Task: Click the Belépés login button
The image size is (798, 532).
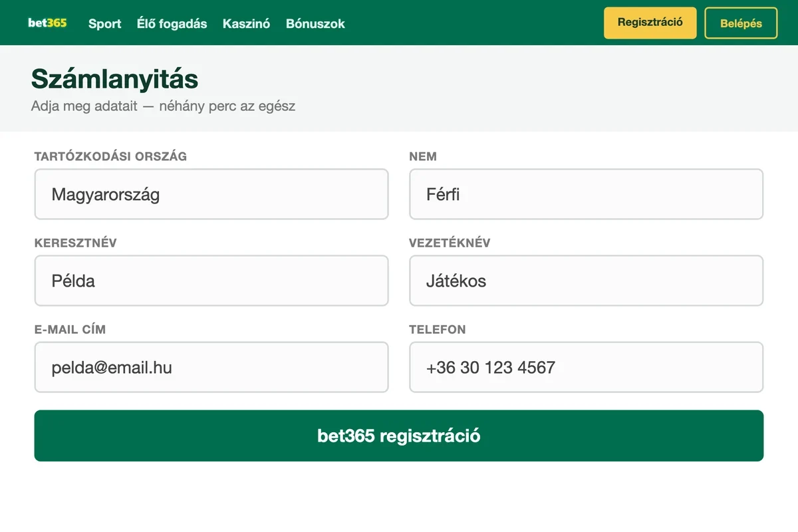Action: tap(741, 23)
